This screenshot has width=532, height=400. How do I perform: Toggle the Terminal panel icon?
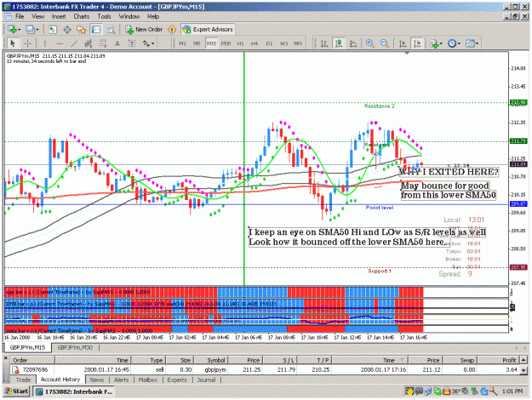[96, 30]
